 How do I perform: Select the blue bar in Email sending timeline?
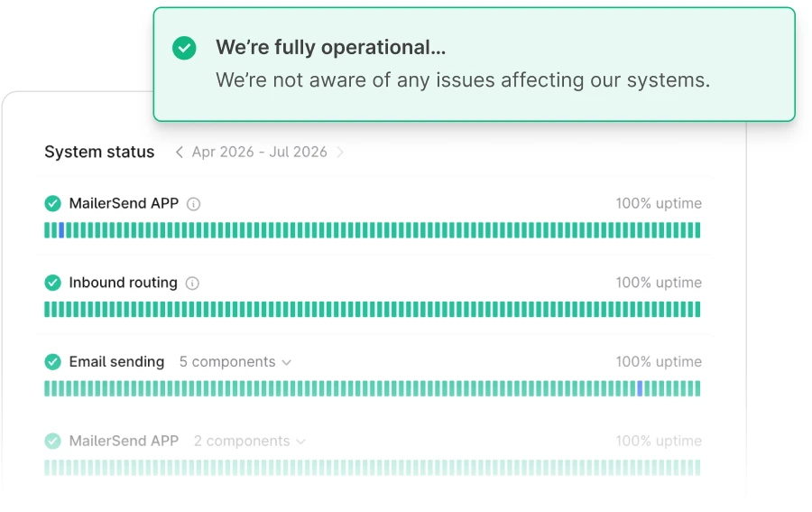640,388
